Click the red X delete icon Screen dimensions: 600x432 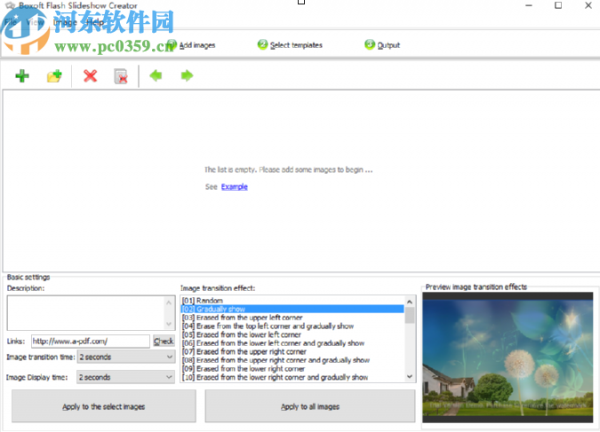pyautogui.click(x=90, y=76)
